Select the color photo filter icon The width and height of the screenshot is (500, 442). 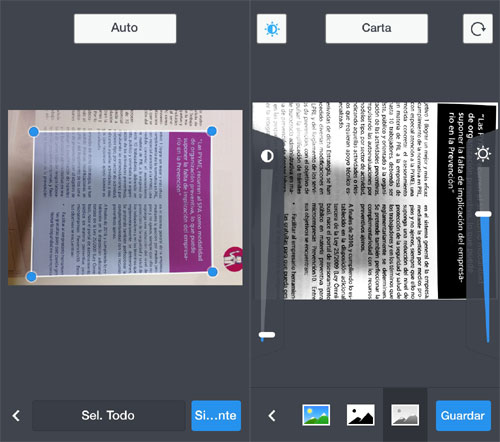(316, 415)
